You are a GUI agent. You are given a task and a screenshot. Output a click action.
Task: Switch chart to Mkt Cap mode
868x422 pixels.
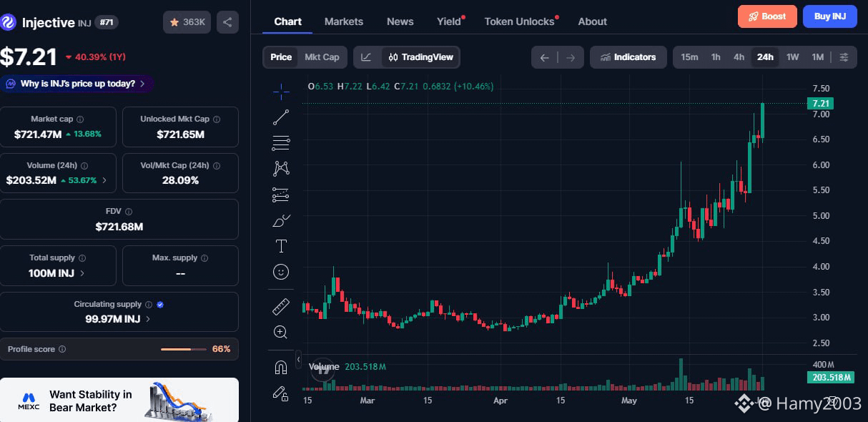point(322,57)
